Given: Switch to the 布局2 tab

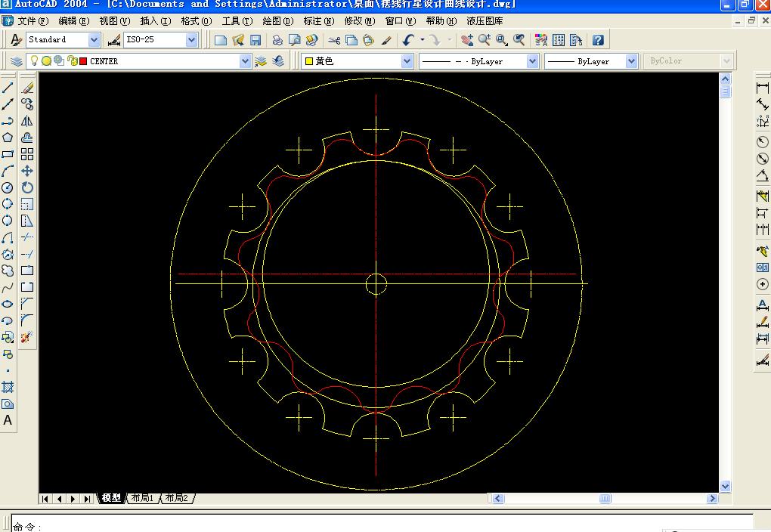Looking at the screenshot, I should coord(177,498).
